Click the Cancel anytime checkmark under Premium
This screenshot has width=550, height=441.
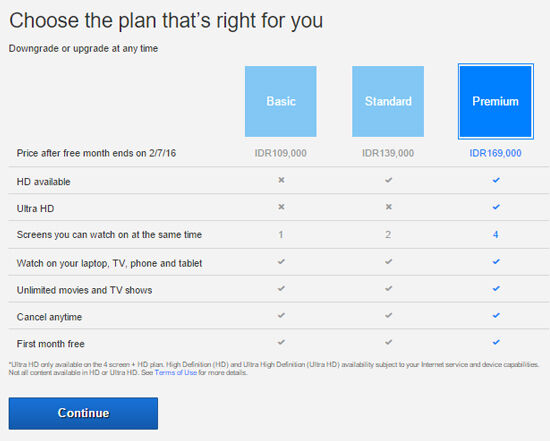pyautogui.click(x=496, y=315)
